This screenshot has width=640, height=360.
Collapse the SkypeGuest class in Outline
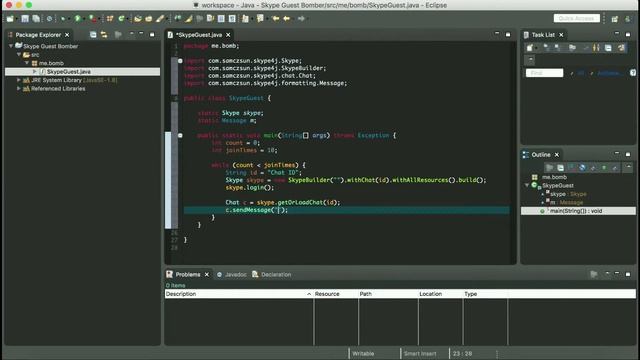tap(527, 186)
